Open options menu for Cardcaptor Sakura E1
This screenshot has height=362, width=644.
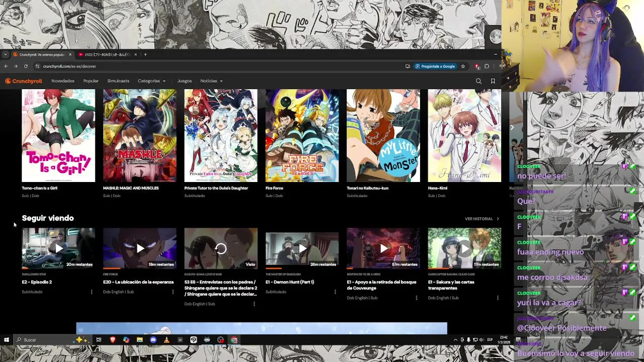(498, 298)
